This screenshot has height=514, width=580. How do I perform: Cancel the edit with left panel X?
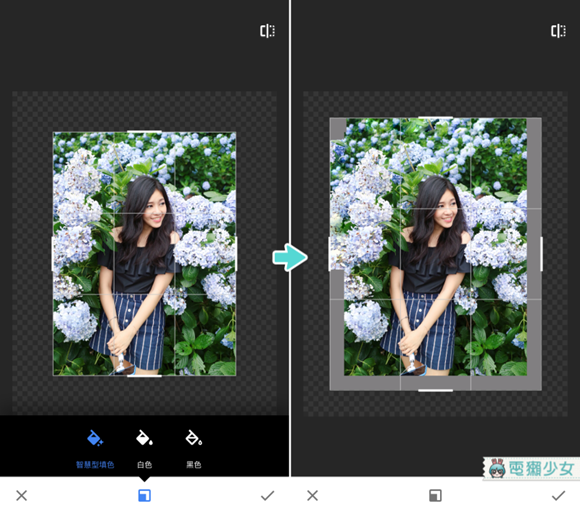click(x=21, y=496)
